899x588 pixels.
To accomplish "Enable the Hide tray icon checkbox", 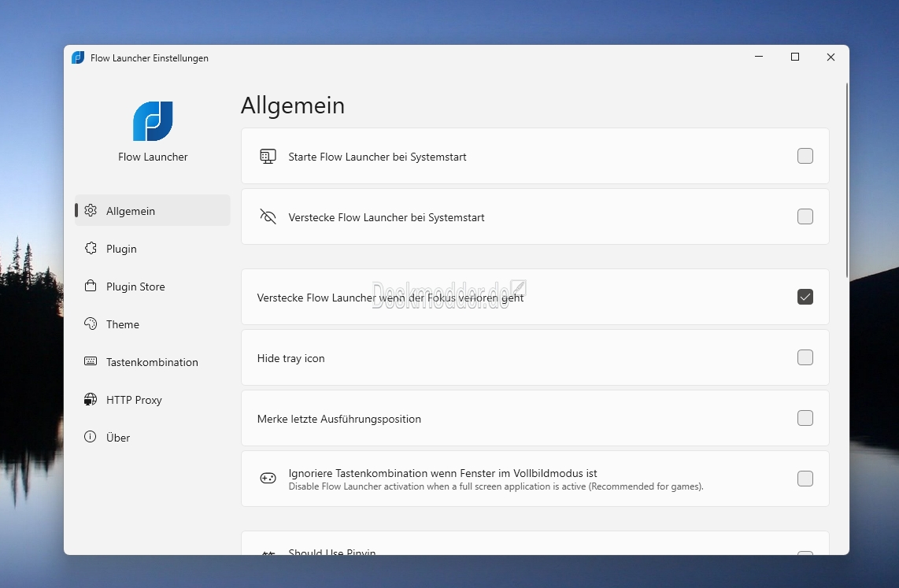I will pyautogui.click(x=805, y=357).
